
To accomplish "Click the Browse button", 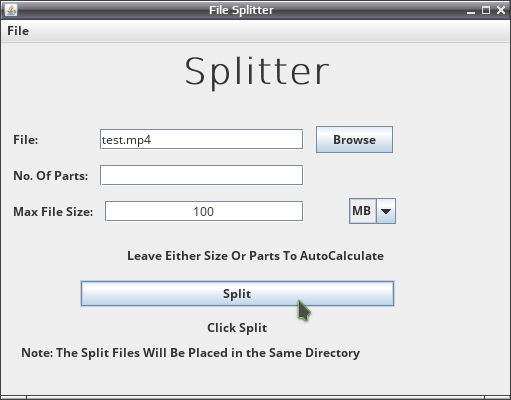I will pos(354,140).
